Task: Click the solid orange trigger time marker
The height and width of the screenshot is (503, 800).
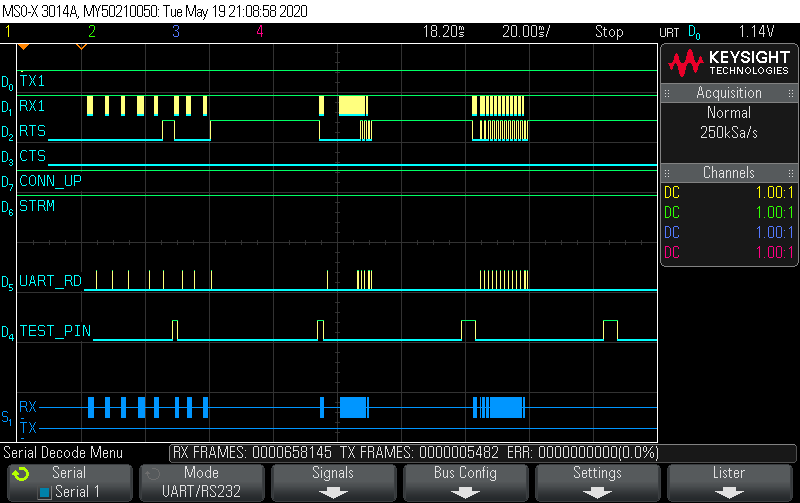Action: point(23,47)
